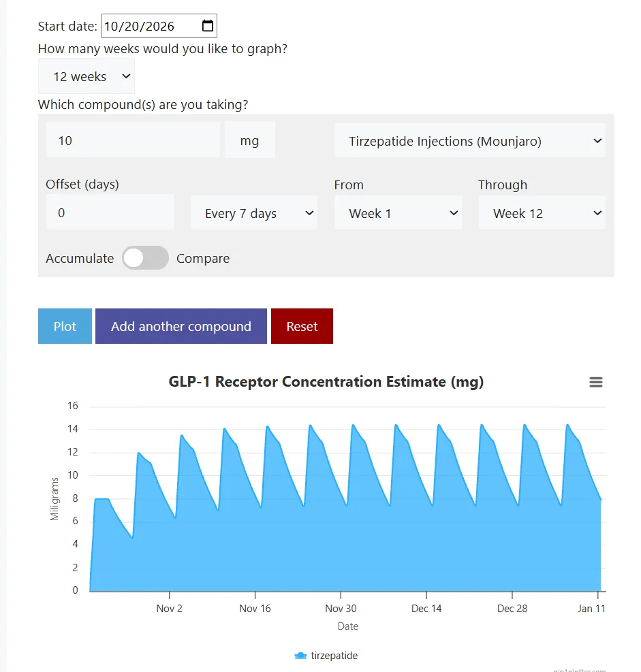Click the Nov 30 axis label

pyautogui.click(x=341, y=608)
